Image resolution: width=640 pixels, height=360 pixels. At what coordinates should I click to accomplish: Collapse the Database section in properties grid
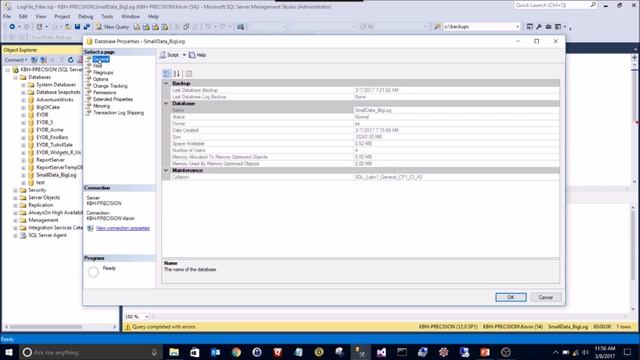tap(166, 103)
